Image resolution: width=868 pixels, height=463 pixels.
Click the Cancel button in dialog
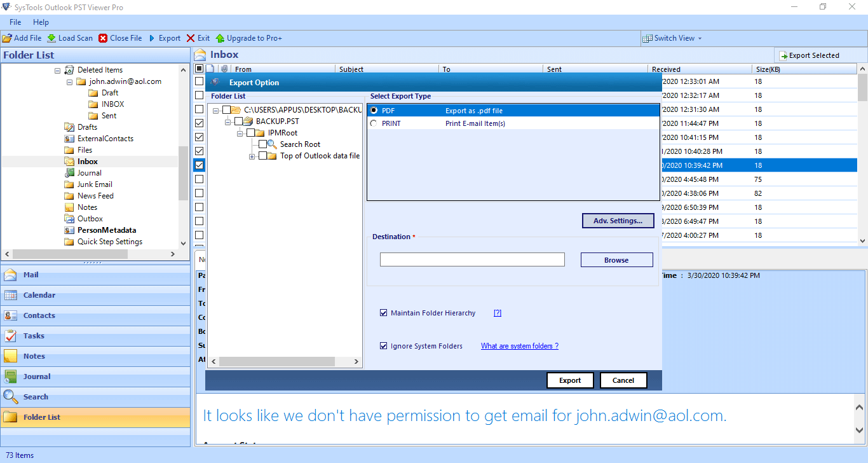click(623, 380)
